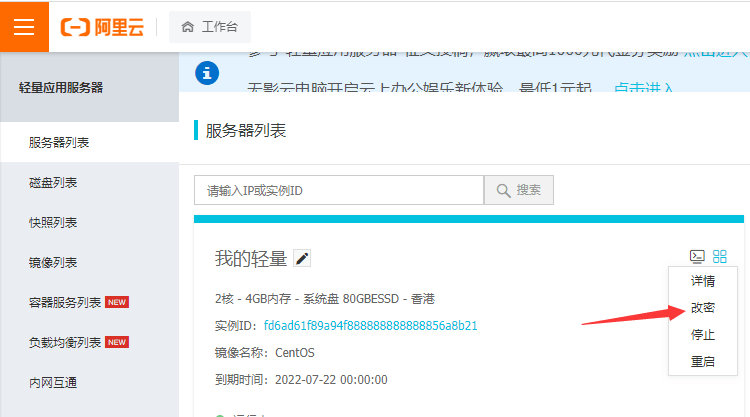750x417 pixels.
Task: Open 容器服务列表 in the sidebar
Action: [65, 302]
